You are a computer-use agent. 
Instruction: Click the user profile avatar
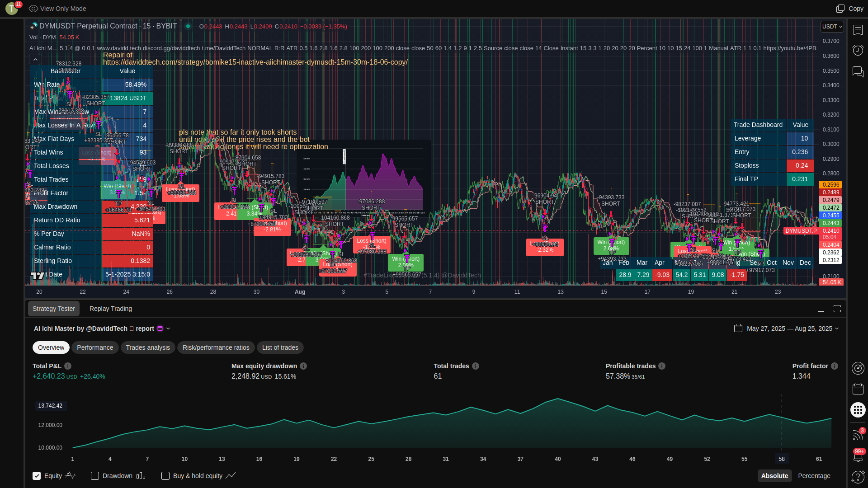point(12,8)
